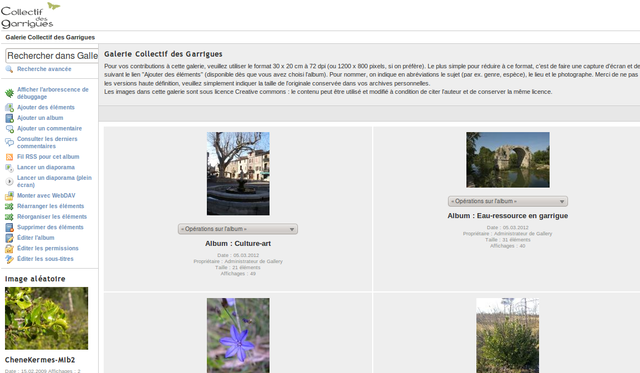Image resolution: width=640 pixels, height=373 pixels.
Task: Click the "Taille : 21 éléments" text
Action: [x=238, y=268]
